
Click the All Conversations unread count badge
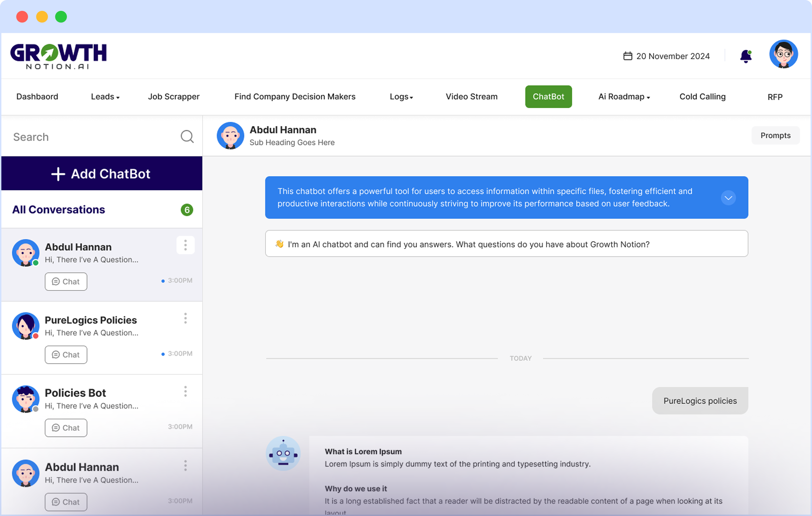click(187, 210)
